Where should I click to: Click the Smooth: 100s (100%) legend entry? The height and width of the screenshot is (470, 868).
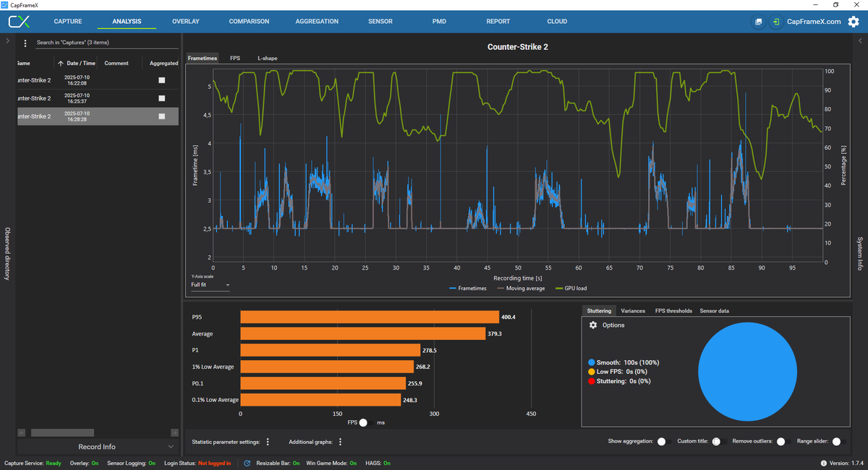click(623, 362)
